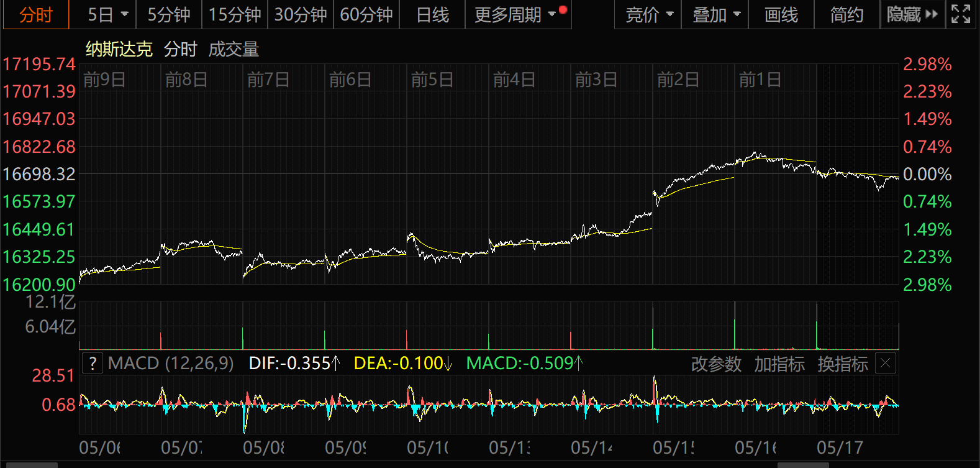Click the 17195.74 top price value

click(39, 64)
